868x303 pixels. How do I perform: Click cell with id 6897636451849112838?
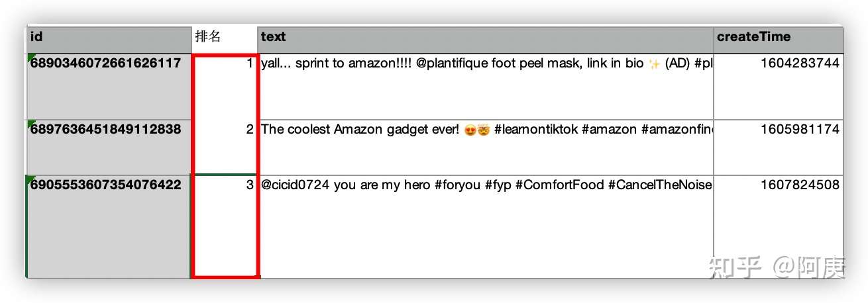pyautogui.click(x=109, y=148)
